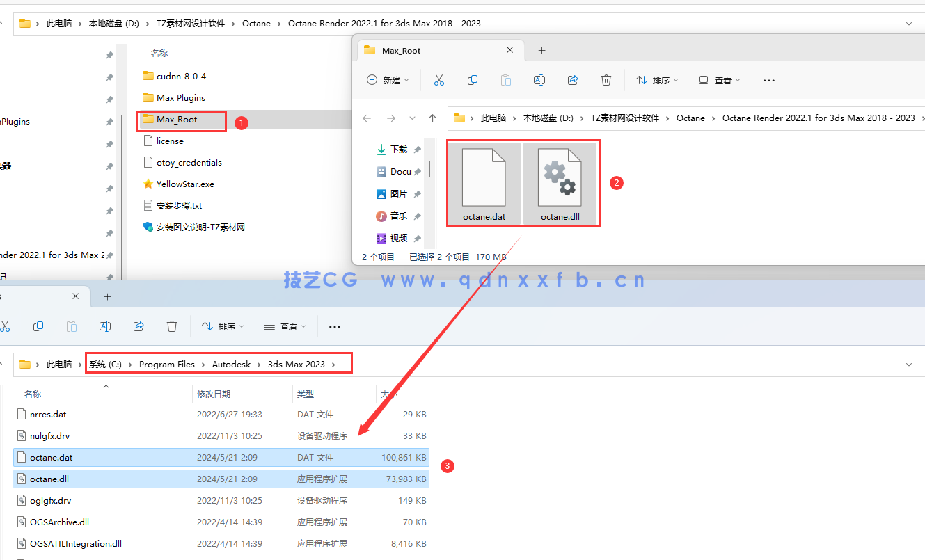This screenshot has height=560, width=925.
Task: Select OGSArchive.dll in the 3ds Max folder
Action: [59, 522]
